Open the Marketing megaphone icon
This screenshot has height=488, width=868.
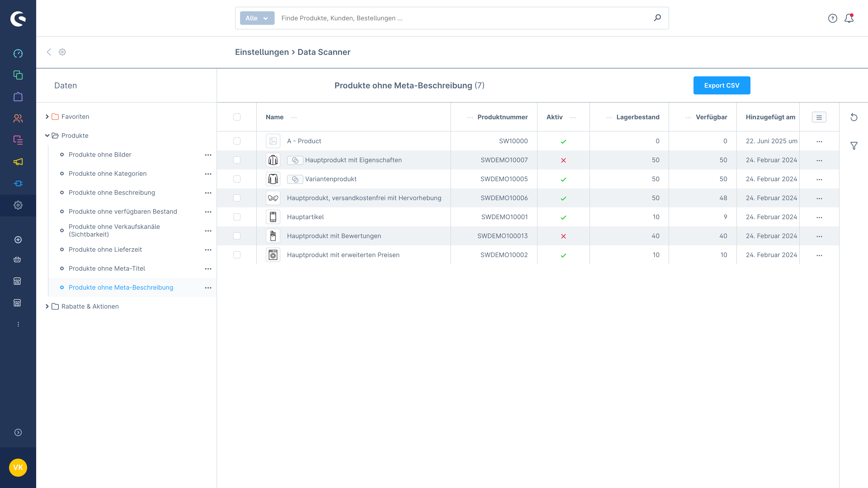[x=18, y=162]
